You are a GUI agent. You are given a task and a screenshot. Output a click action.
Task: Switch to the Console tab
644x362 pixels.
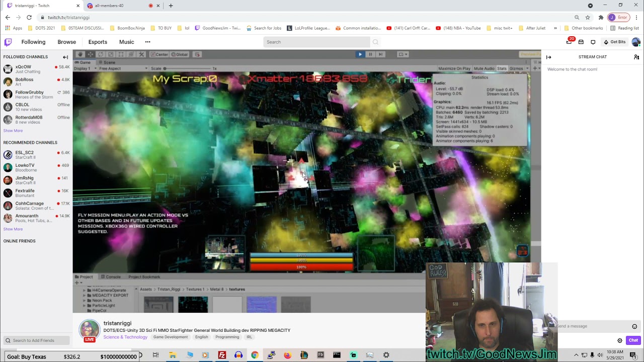point(110,277)
